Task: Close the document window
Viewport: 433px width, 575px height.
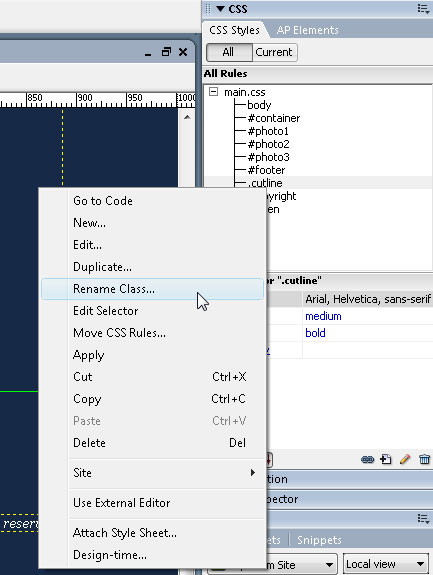Action: [x=183, y=52]
